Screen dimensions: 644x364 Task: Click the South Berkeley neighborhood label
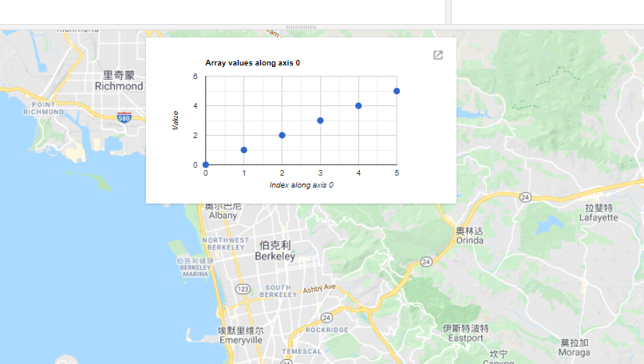[278, 291]
